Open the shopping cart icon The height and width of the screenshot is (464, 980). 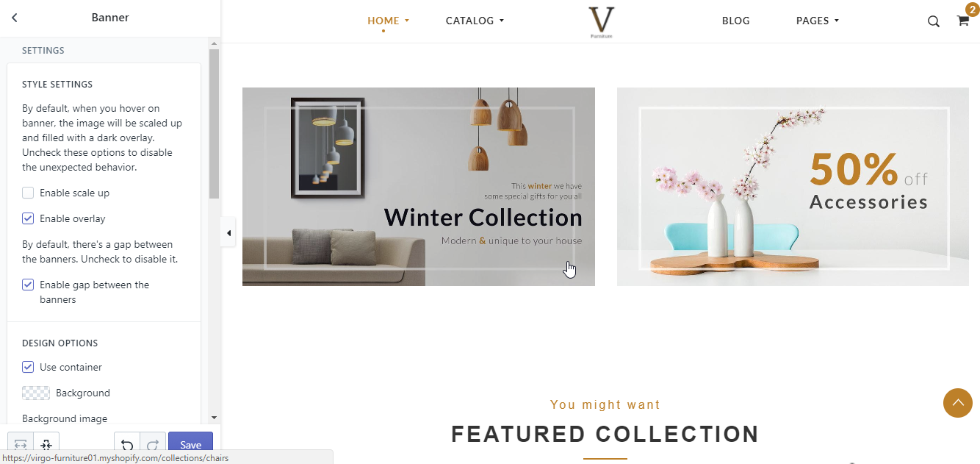(x=962, y=21)
